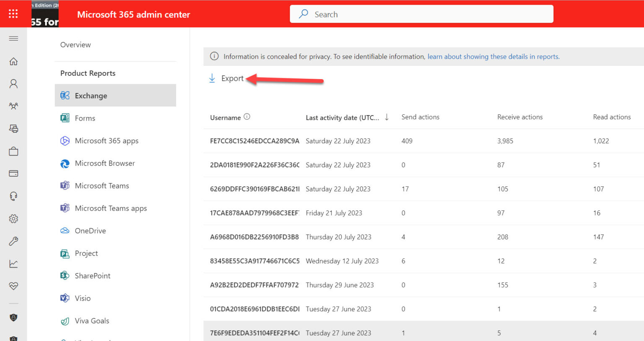The image size is (644, 341).
Task: Open learn about showing details link
Action: [x=493, y=56]
